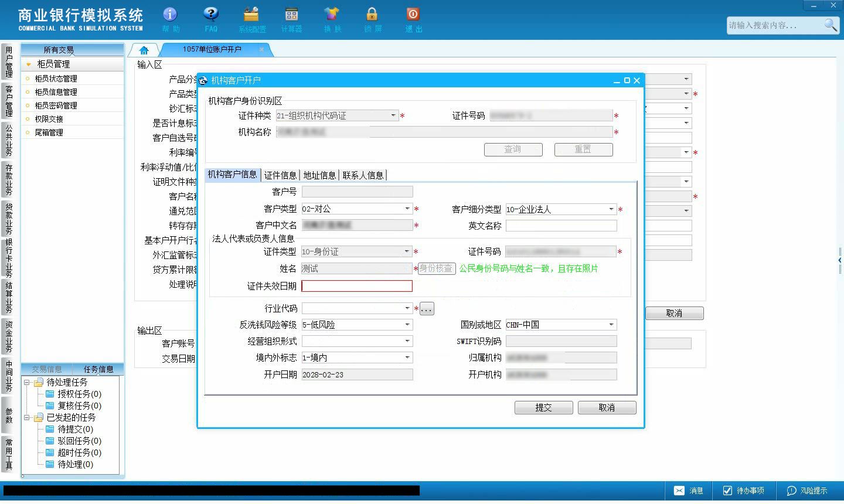Open the 客户细分类型 dropdown
This screenshot has width=844, height=504.
[x=611, y=209]
